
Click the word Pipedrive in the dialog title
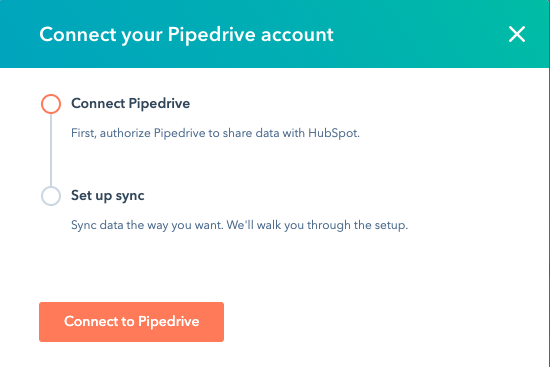click(x=211, y=35)
